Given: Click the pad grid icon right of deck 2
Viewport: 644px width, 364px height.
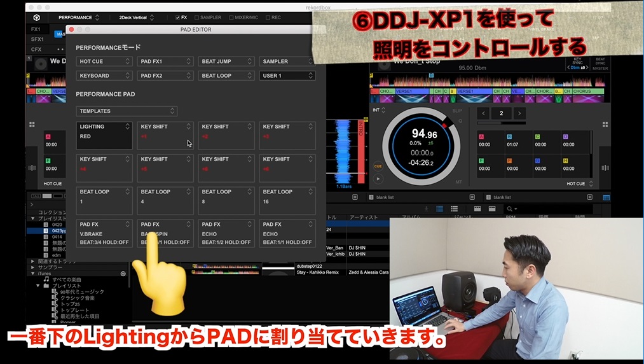Looking at the screenshot, I should click(605, 124).
